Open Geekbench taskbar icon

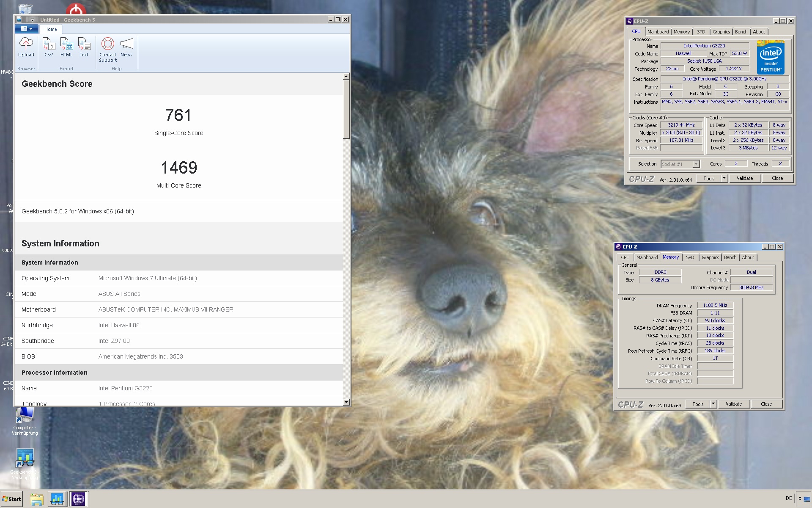click(x=57, y=499)
